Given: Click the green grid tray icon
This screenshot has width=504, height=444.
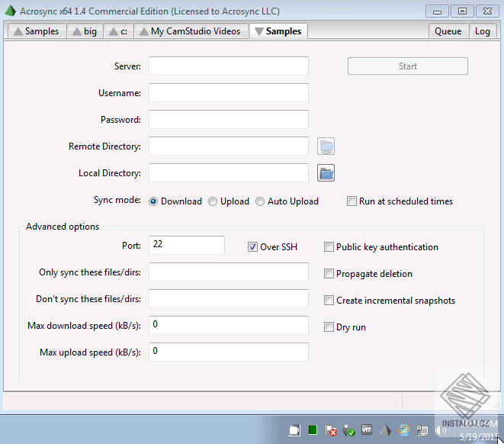Looking at the screenshot, I should click(313, 430).
